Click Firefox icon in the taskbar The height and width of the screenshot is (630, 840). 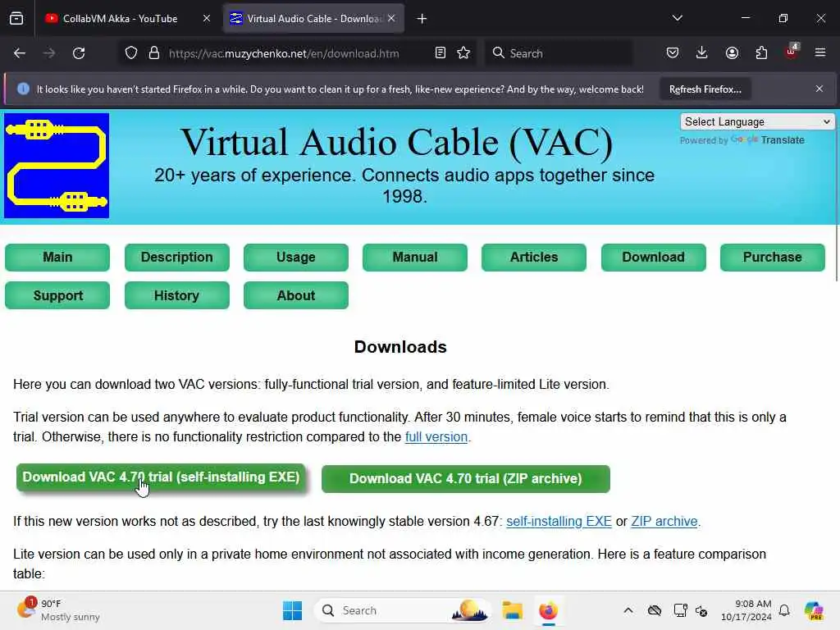[548, 610]
